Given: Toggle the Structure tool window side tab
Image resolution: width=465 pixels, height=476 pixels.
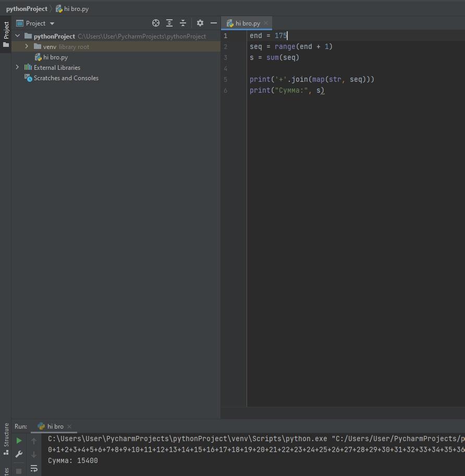Looking at the screenshot, I should pyautogui.click(x=6, y=439).
